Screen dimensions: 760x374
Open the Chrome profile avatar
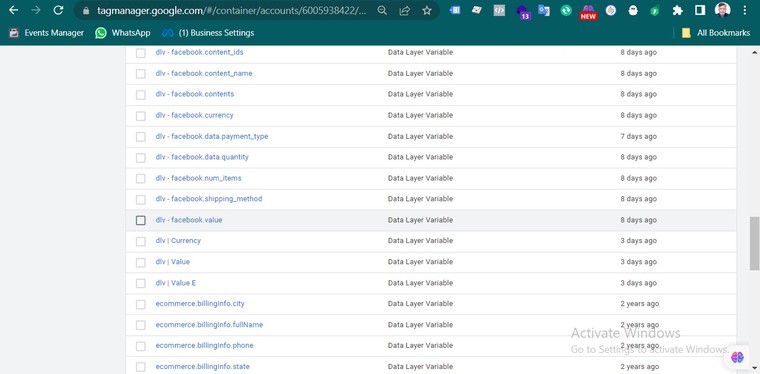tap(722, 10)
